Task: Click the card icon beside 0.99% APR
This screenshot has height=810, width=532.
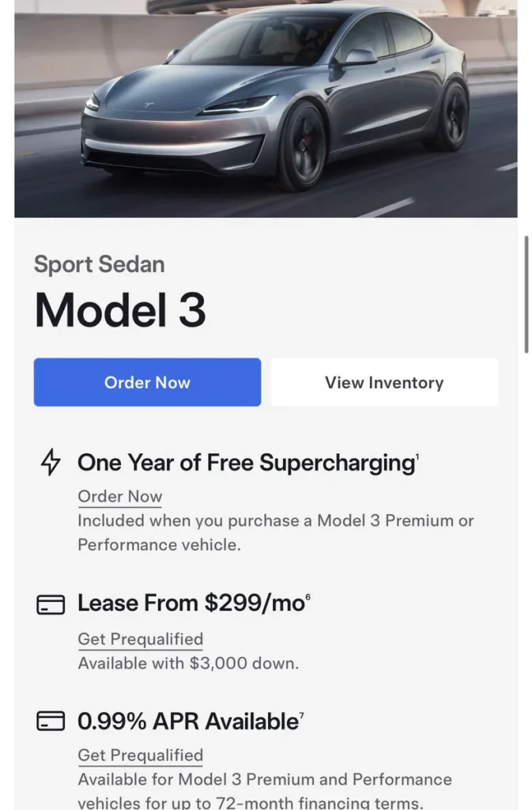Action: point(51,721)
